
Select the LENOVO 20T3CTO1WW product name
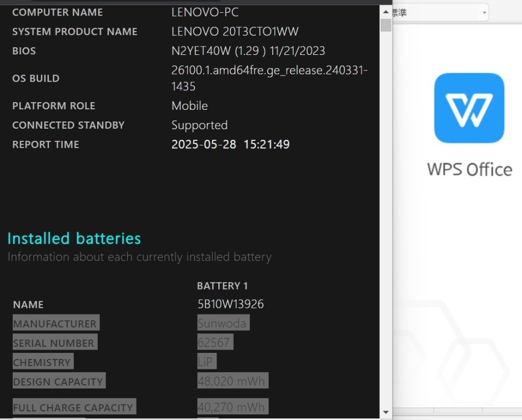tap(235, 32)
